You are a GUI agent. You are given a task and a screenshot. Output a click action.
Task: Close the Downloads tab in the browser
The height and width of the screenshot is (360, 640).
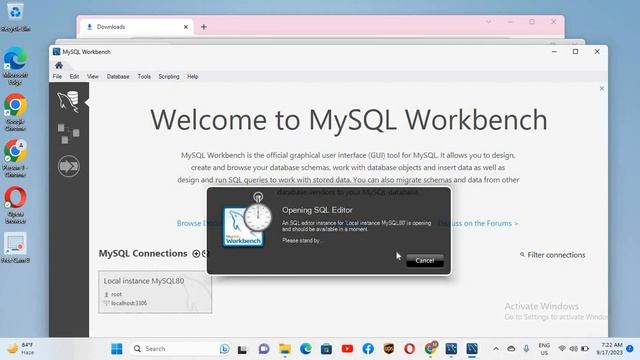186,27
